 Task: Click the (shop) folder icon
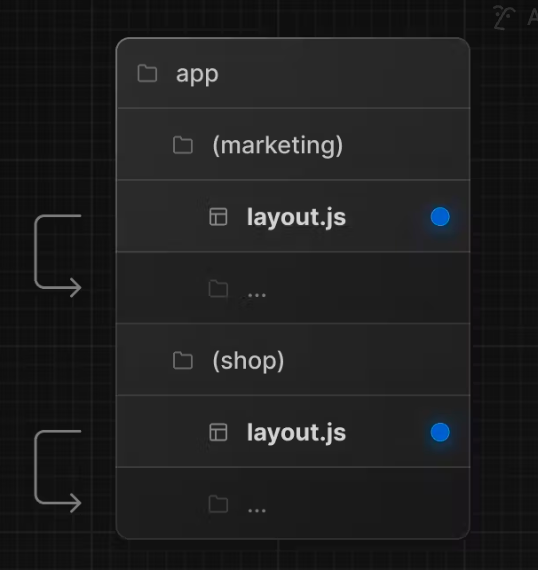coord(182,361)
